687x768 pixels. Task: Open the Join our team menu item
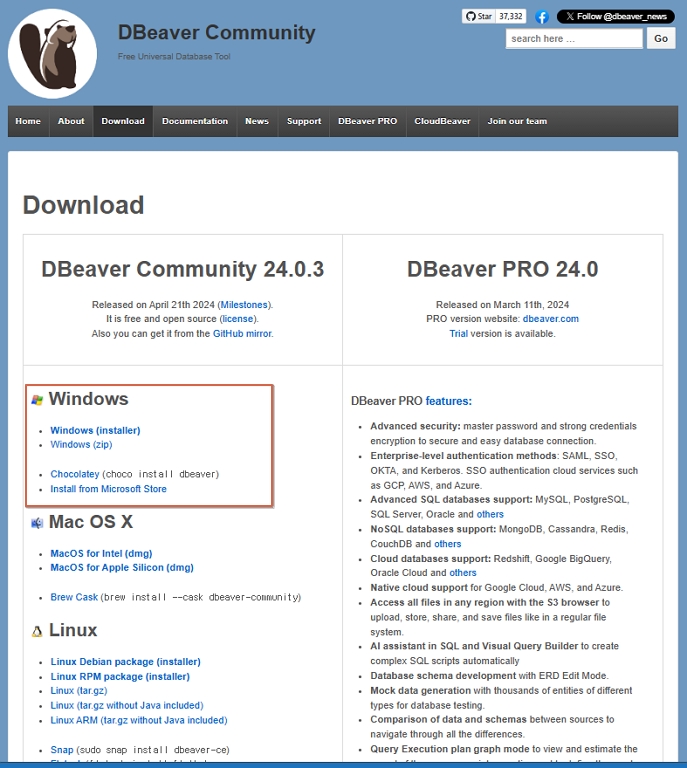click(x=517, y=121)
